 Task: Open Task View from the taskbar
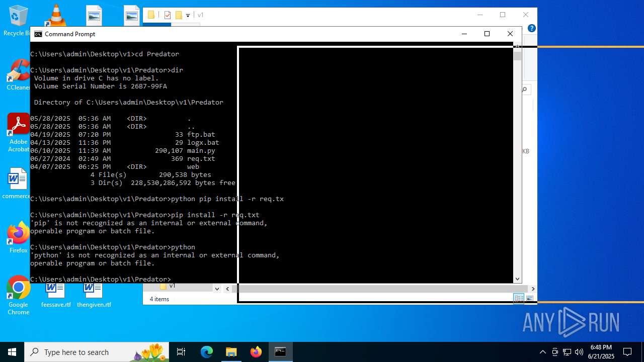point(181,352)
